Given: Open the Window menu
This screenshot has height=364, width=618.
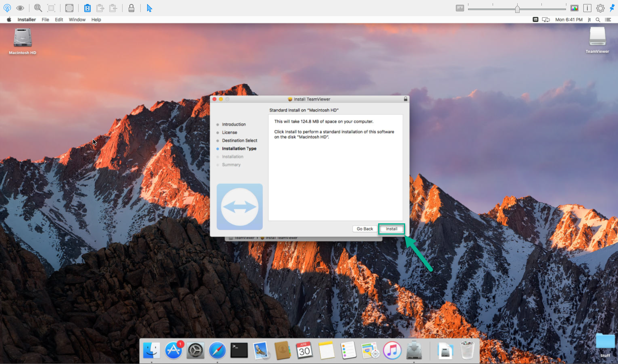Looking at the screenshot, I should point(77,19).
